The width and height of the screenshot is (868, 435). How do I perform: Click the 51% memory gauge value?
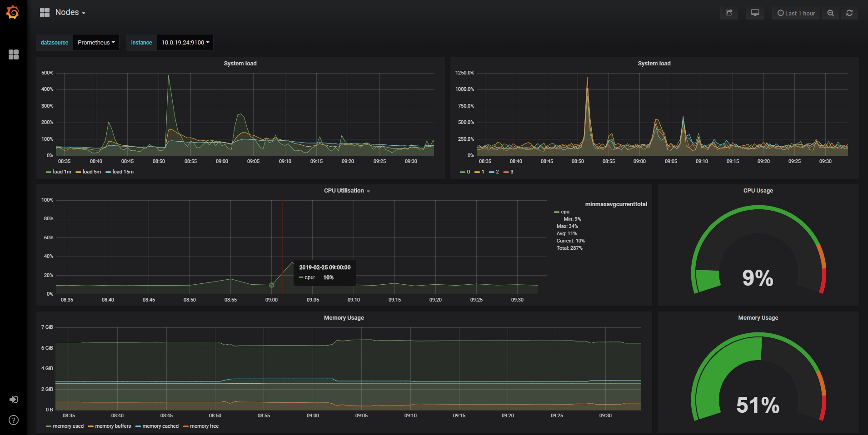(758, 405)
